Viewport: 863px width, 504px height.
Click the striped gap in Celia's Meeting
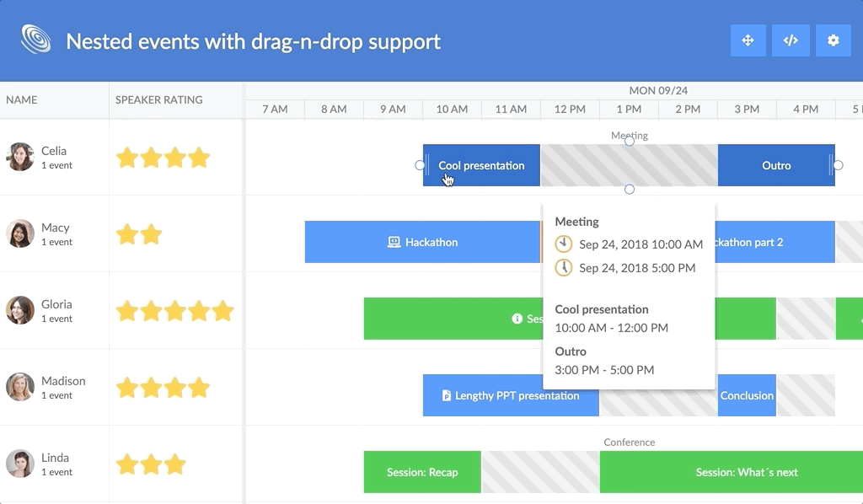pos(629,165)
